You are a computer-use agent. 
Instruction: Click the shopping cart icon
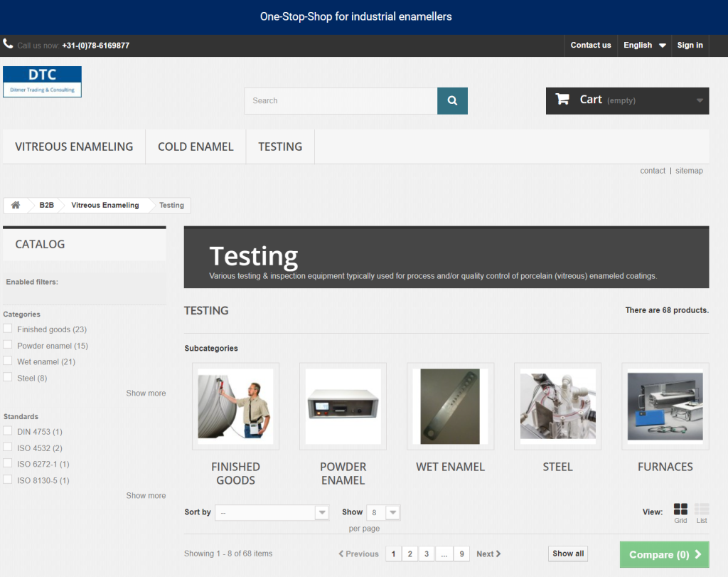point(562,100)
